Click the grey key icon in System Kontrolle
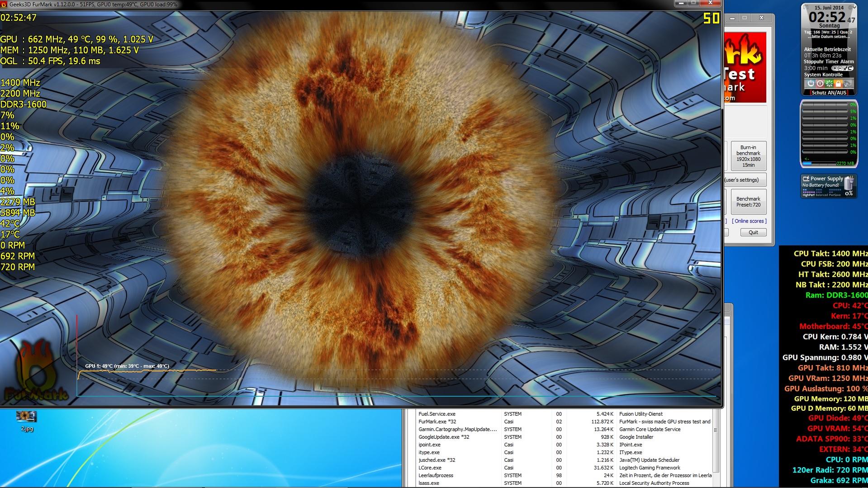This screenshot has height=488, width=868. [x=848, y=84]
